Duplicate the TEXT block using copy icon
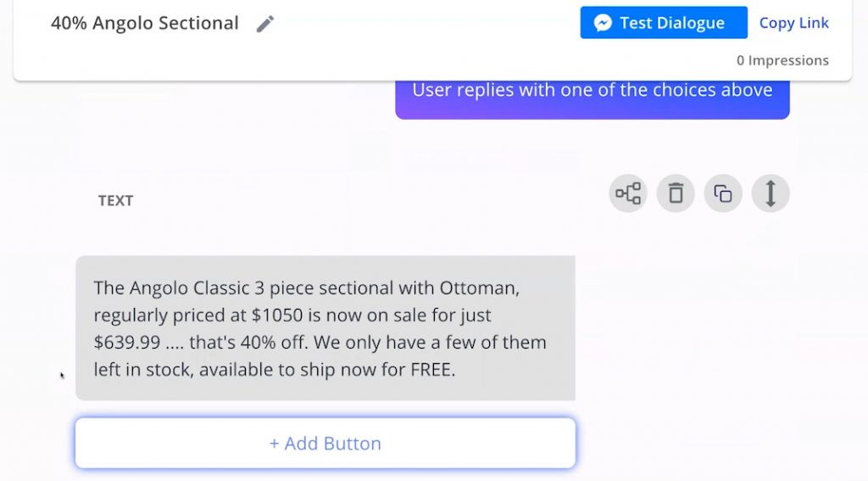 pyautogui.click(x=723, y=193)
